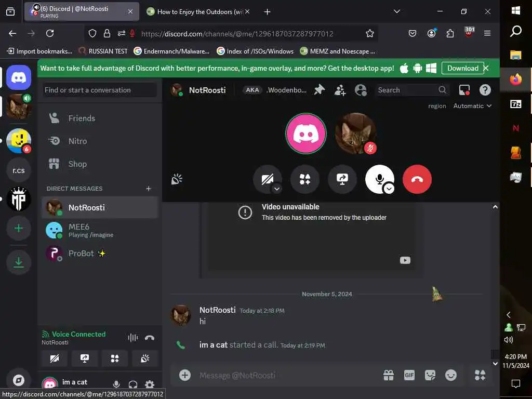Add friends to DM icon
Screen dimensions: 532x399
coord(340,90)
